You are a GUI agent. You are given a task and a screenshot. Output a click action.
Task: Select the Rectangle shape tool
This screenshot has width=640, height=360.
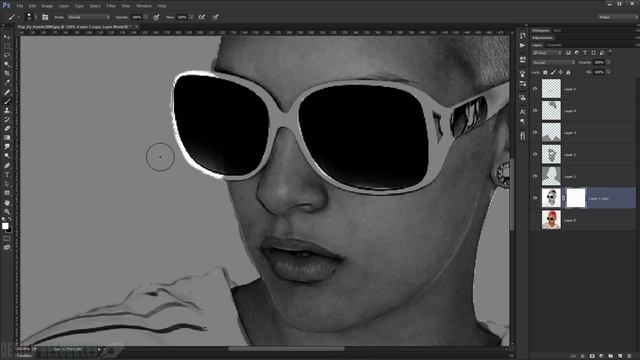pos(7,193)
